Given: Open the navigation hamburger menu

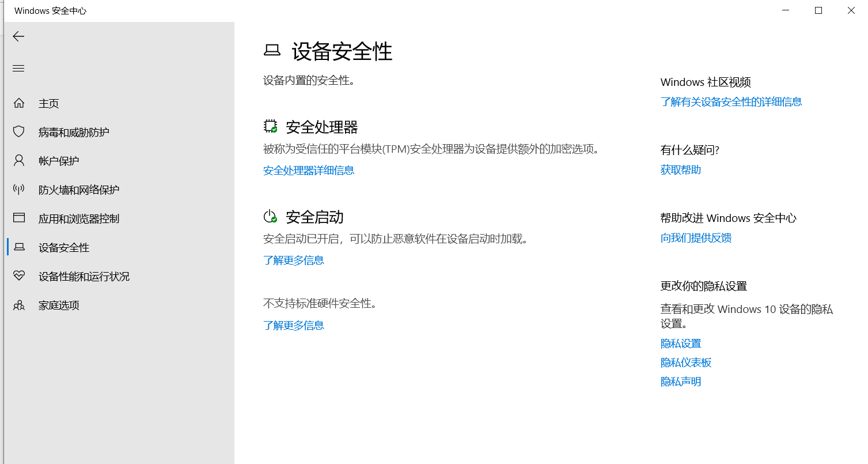Looking at the screenshot, I should coord(18,68).
